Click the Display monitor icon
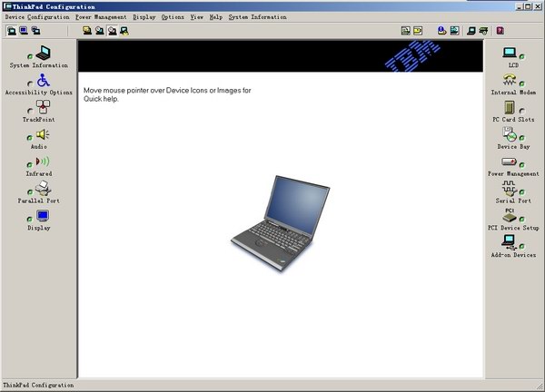 pos(43,216)
